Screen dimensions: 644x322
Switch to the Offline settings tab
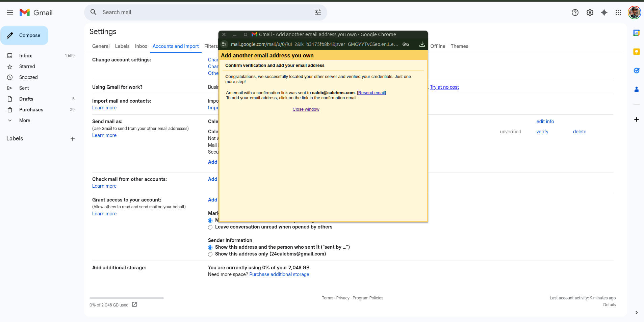point(438,46)
